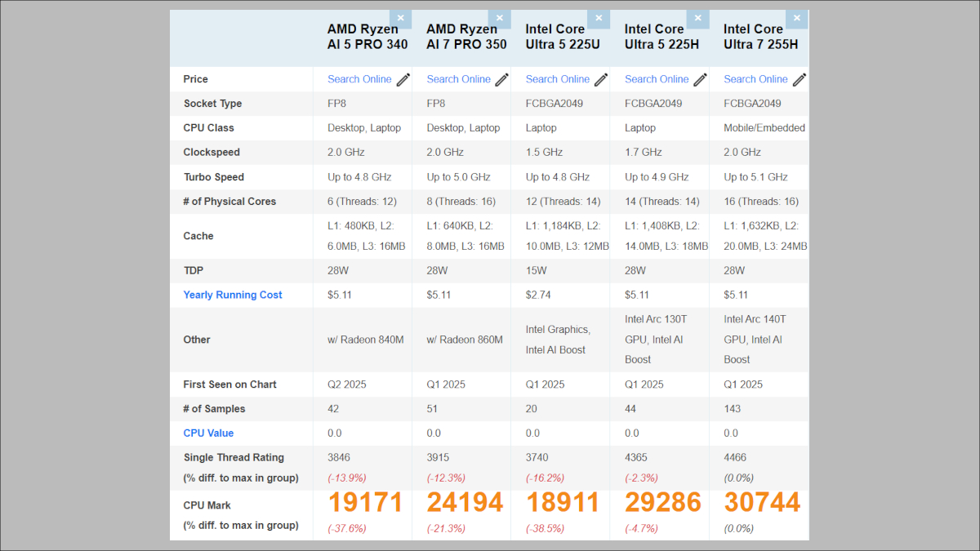Remove the AMD Ryzen AI 7 PRO 350 column
The width and height of the screenshot is (980, 551).
499,18
